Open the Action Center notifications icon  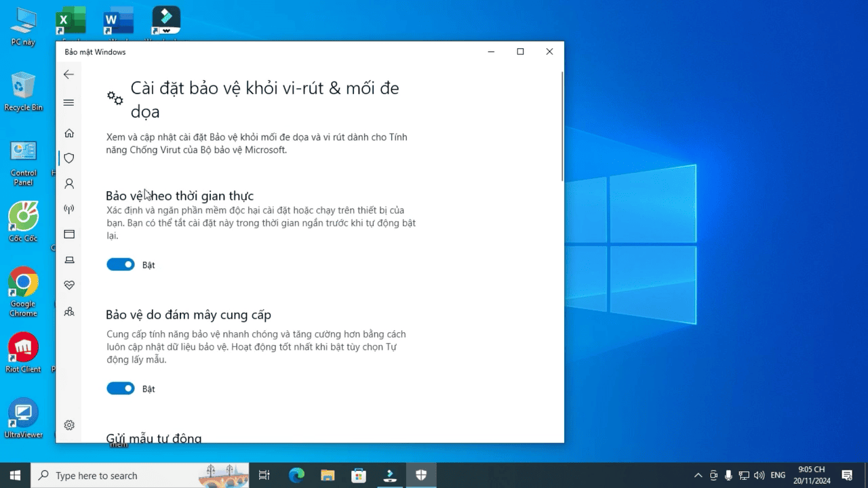847,475
